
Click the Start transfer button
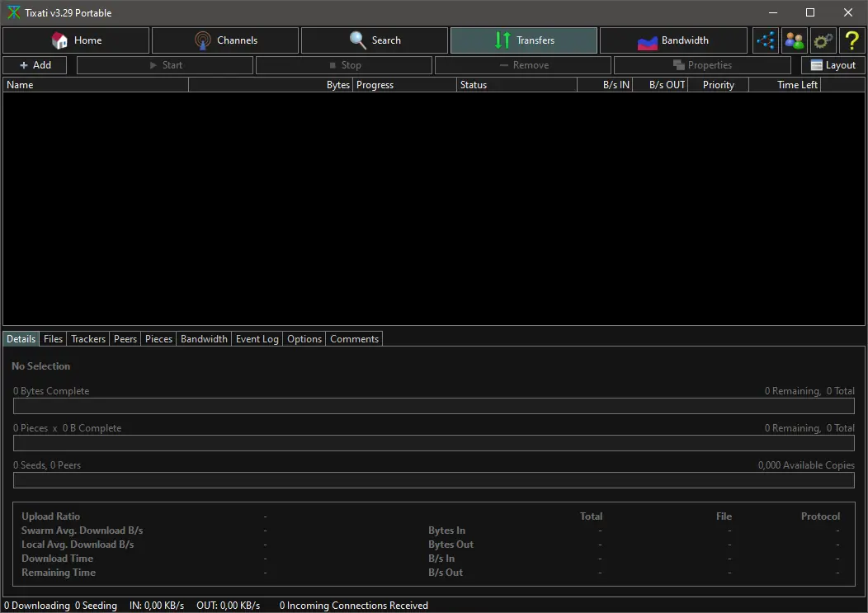(x=165, y=65)
